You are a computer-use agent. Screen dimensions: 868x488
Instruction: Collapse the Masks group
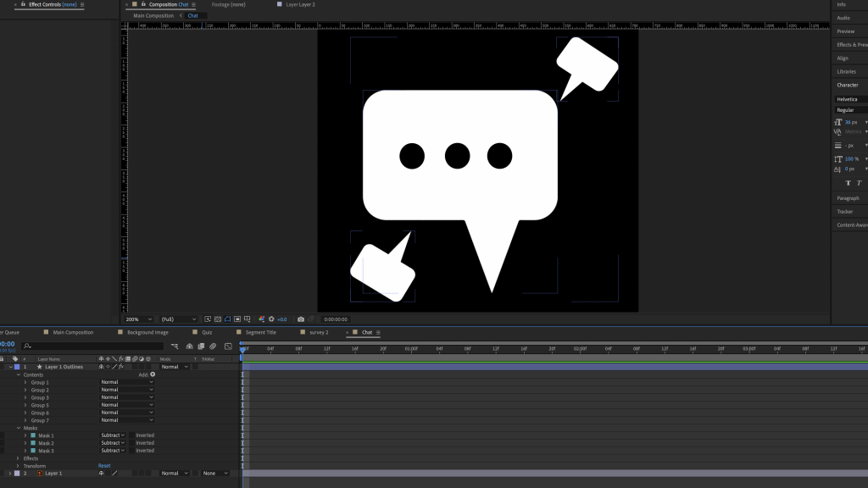click(x=19, y=428)
